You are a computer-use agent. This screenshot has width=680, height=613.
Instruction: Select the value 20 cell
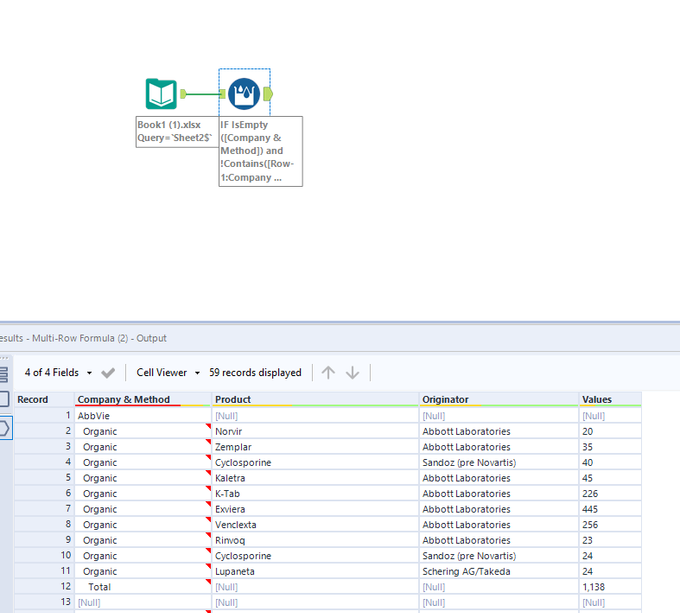click(610, 431)
